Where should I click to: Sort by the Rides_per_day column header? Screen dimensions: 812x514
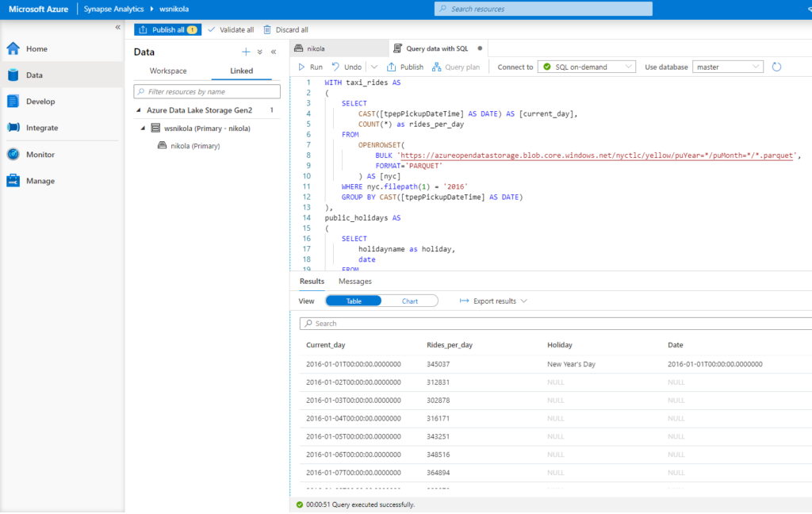pyautogui.click(x=450, y=345)
